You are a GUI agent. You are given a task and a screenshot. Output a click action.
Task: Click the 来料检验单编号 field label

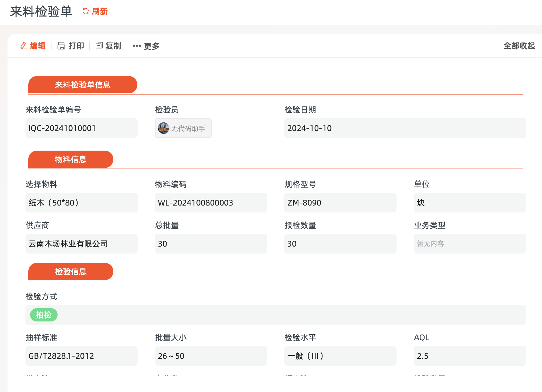coord(53,110)
